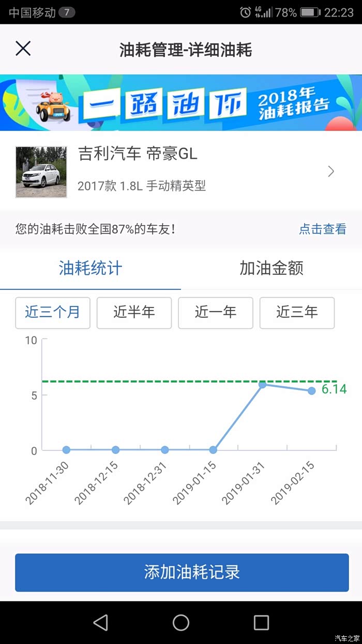Tap the Android back navigation icon
The height and width of the screenshot is (644, 362).
tap(101, 622)
